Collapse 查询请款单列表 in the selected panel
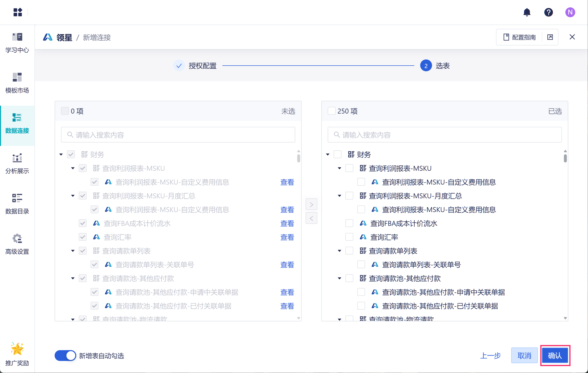Viewport: 588px width, 373px height. (x=340, y=251)
